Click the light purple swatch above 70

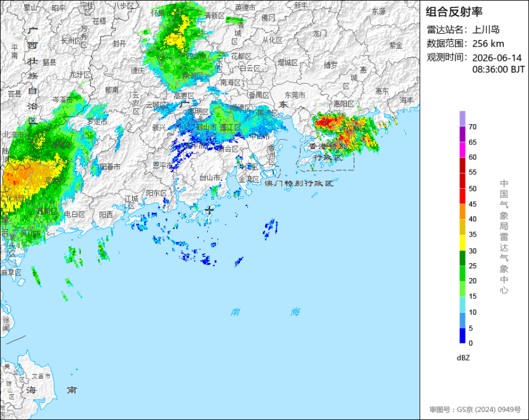pos(462,119)
